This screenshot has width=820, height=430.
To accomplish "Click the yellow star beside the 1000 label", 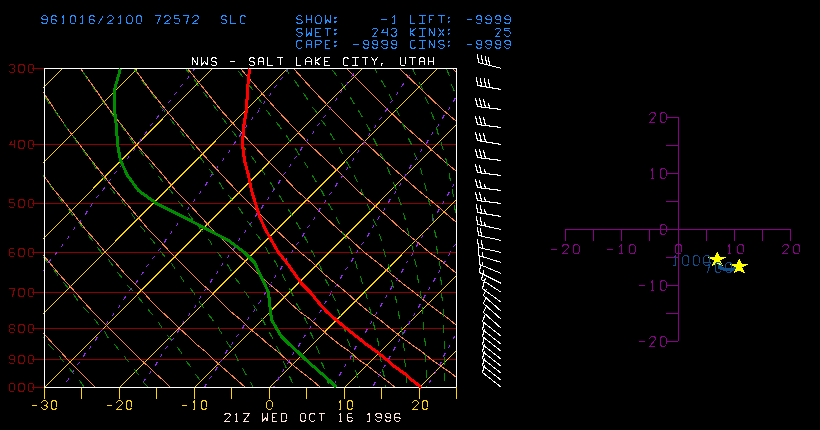I will coord(717,258).
